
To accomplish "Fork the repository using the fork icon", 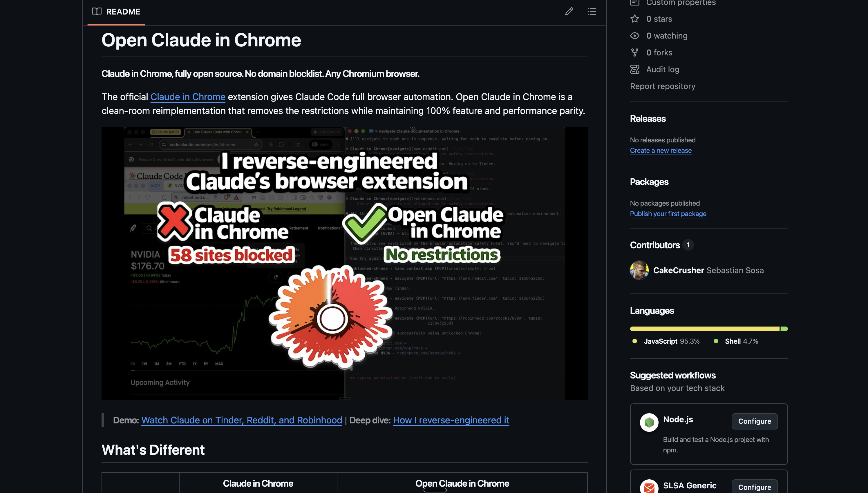I will (635, 52).
